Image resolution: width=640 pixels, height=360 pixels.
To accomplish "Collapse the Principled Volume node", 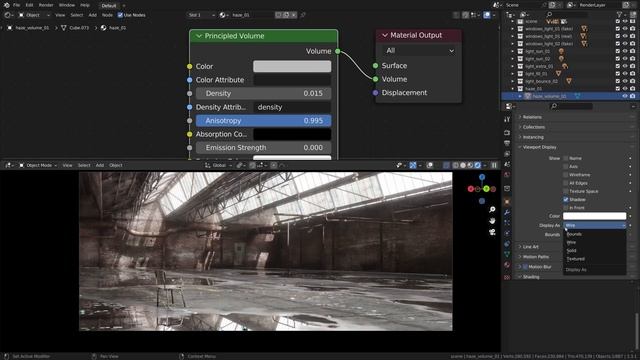I will click(x=199, y=36).
